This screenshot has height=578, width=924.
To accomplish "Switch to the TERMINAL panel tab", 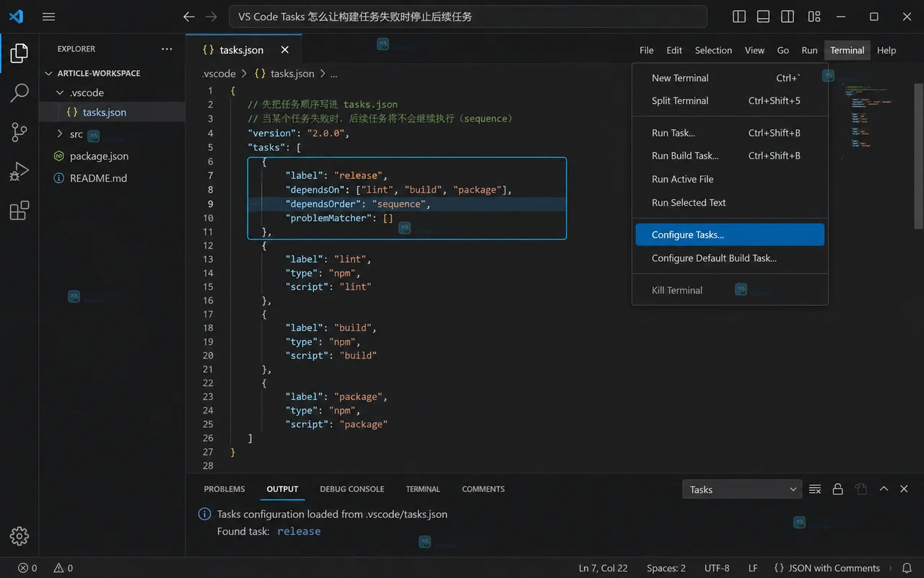I will coord(423,489).
